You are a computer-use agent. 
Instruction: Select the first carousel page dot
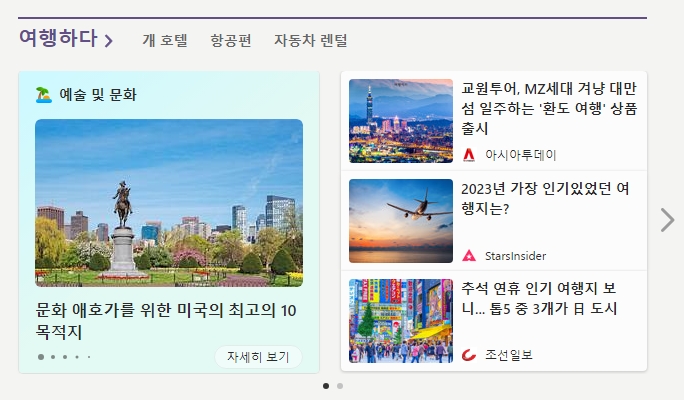[326, 386]
